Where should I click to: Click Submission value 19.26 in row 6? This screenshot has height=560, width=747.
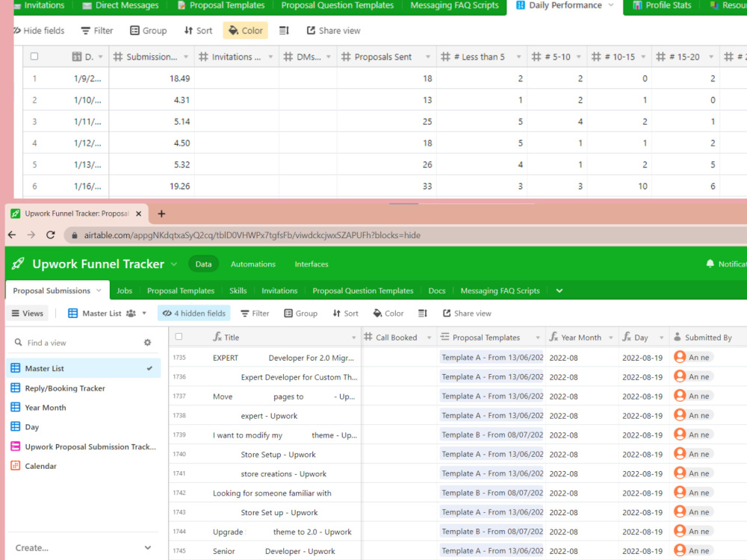click(179, 186)
